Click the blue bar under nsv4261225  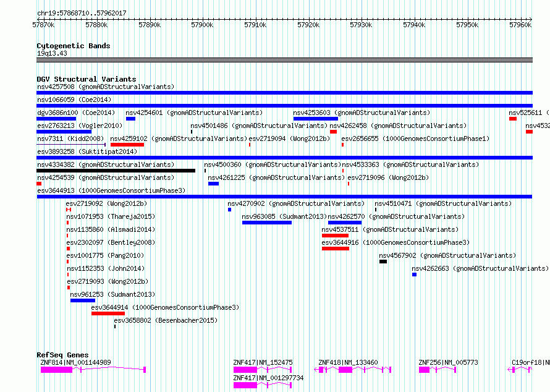tap(213, 184)
